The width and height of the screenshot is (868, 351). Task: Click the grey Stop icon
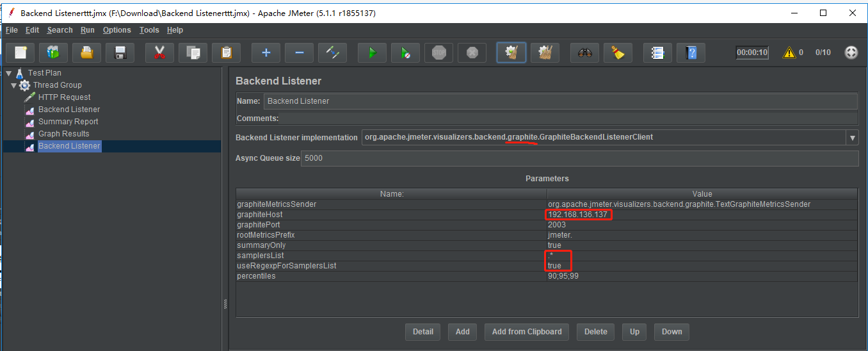439,53
